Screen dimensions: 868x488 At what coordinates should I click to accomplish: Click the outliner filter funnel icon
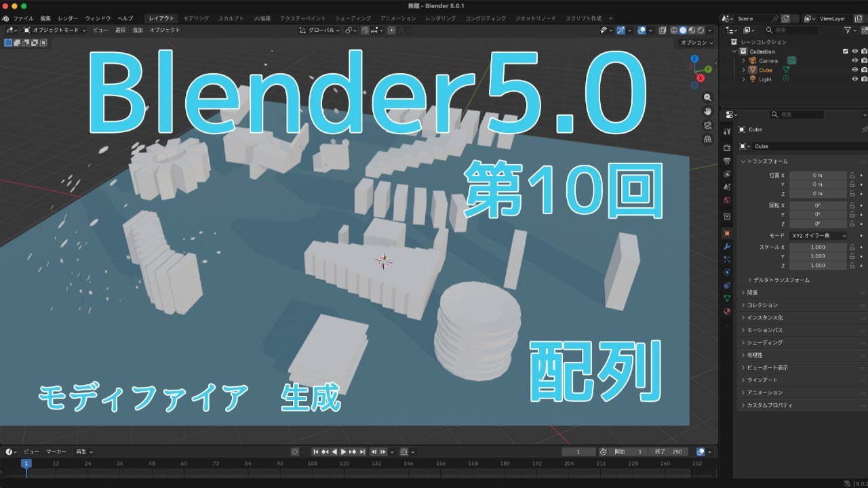click(848, 30)
